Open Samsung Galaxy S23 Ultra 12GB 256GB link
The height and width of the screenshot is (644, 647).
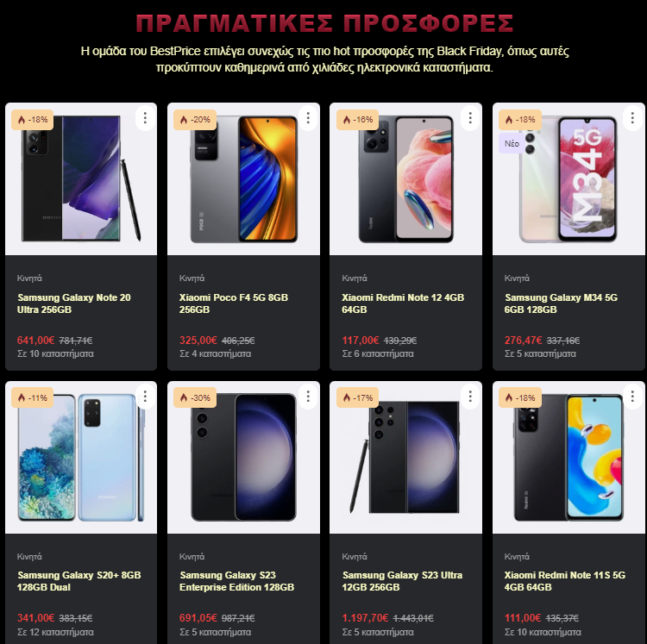pyautogui.click(x=402, y=581)
